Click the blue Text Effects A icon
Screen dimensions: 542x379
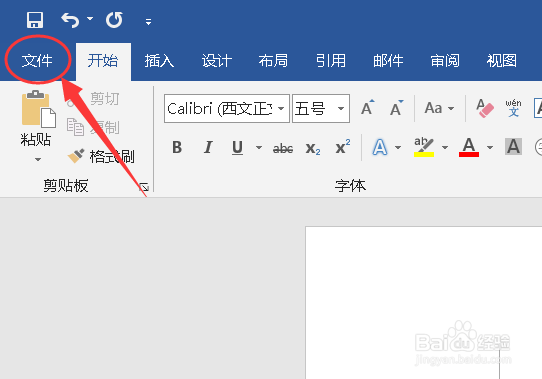tap(380, 147)
